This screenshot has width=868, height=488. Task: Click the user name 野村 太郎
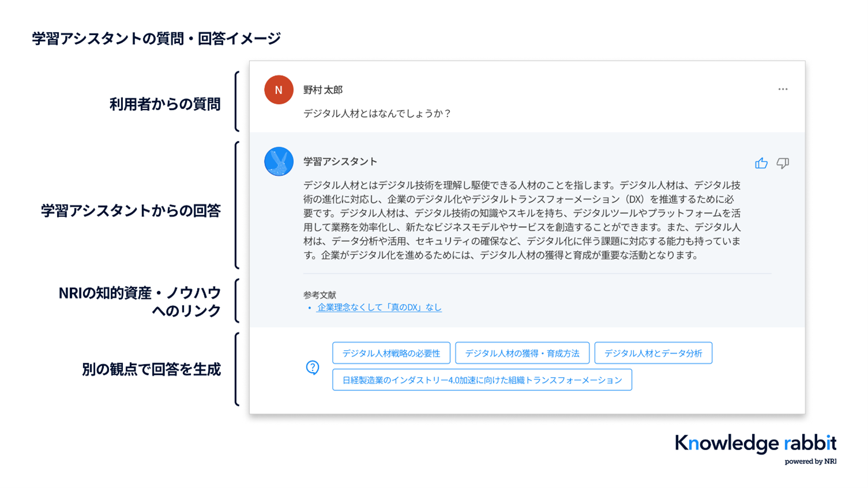tap(323, 90)
